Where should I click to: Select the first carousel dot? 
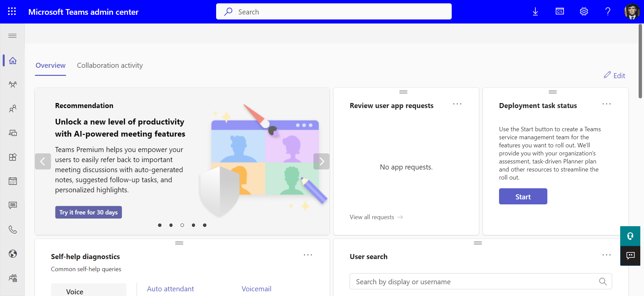160,225
